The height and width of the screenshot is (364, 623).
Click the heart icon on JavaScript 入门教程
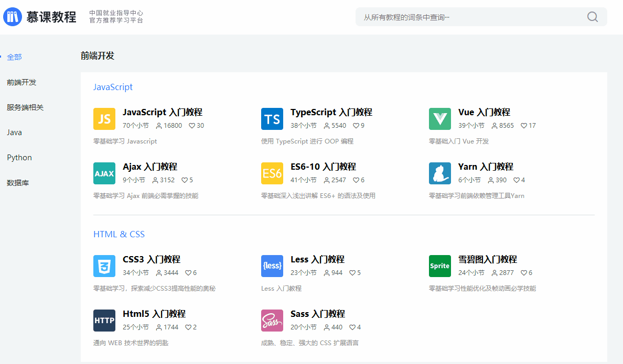[x=192, y=126]
